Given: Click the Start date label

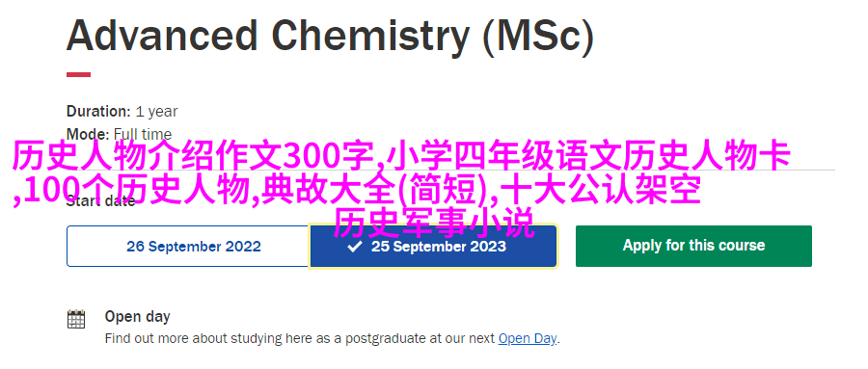Looking at the screenshot, I should point(100,201).
